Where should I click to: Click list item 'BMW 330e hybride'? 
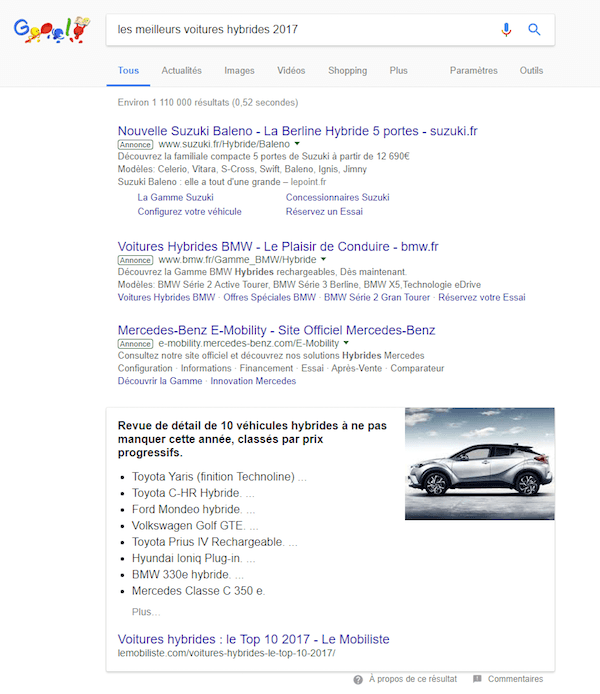pos(181,575)
